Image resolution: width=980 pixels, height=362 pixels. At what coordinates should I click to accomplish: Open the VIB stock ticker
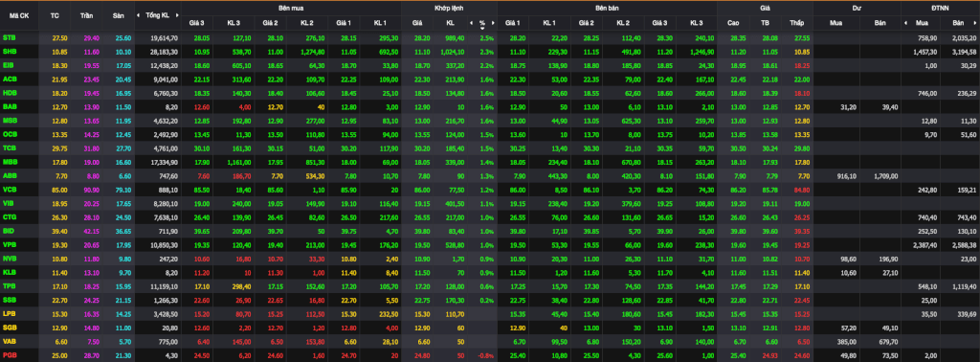point(9,203)
